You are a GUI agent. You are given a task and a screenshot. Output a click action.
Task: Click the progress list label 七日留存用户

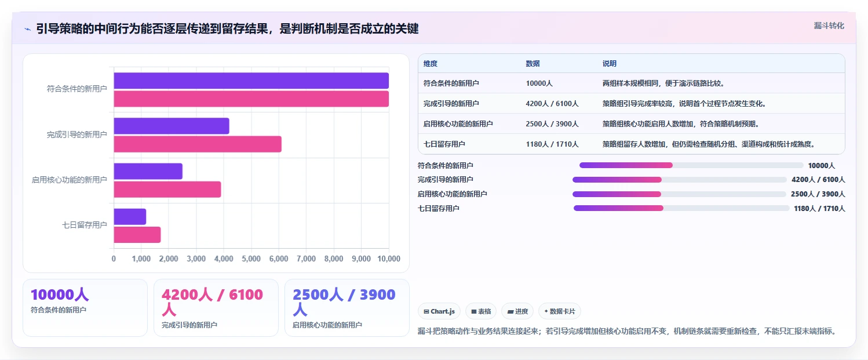439,208
